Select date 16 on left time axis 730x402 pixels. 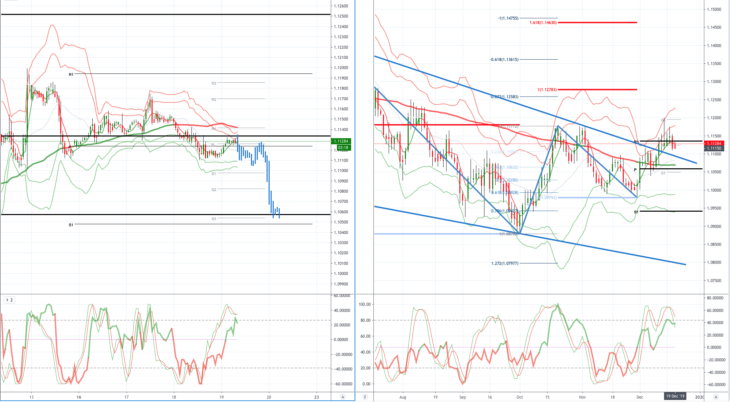pyautogui.click(x=79, y=397)
